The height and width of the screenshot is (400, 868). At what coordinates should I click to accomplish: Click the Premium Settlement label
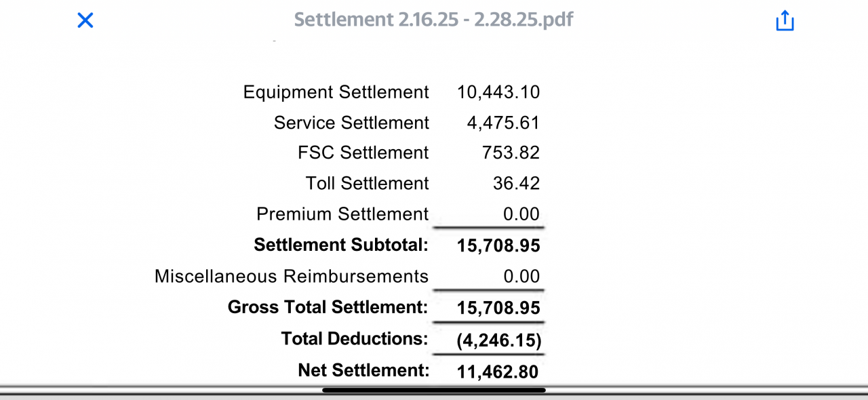click(342, 214)
